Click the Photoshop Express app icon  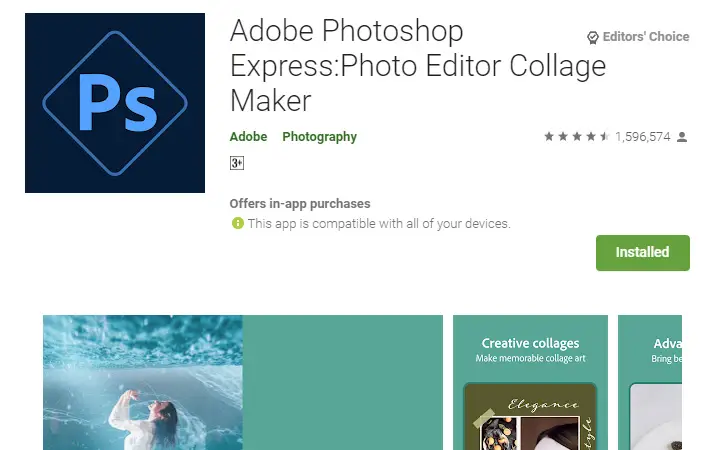[115, 103]
